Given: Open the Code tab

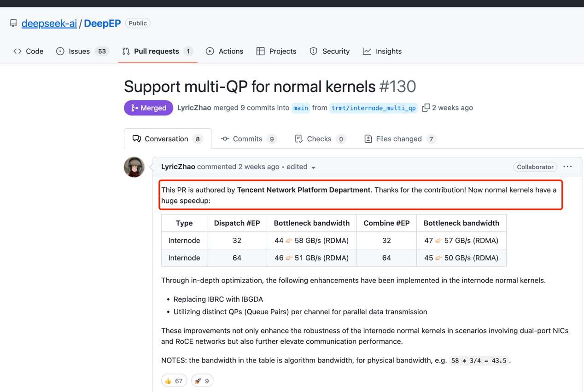Looking at the screenshot, I should click(x=29, y=51).
